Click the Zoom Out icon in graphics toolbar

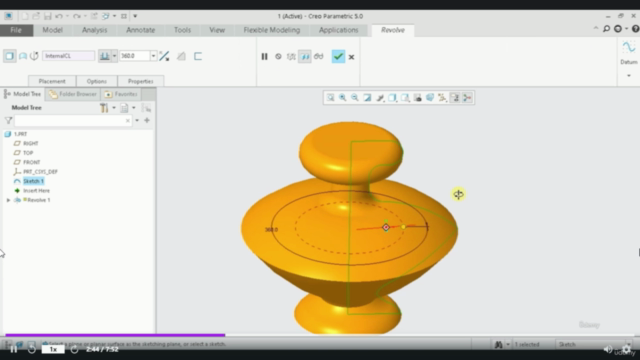coord(355,98)
